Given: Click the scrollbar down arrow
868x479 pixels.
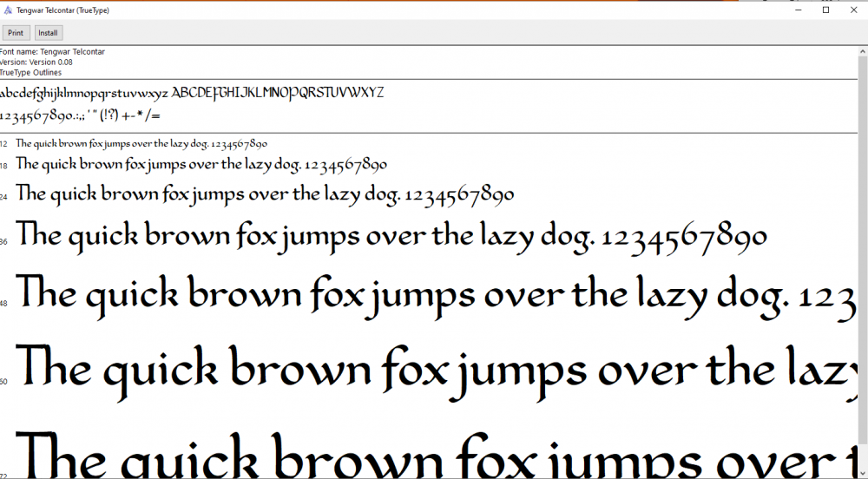Looking at the screenshot, I should [863, 474].
